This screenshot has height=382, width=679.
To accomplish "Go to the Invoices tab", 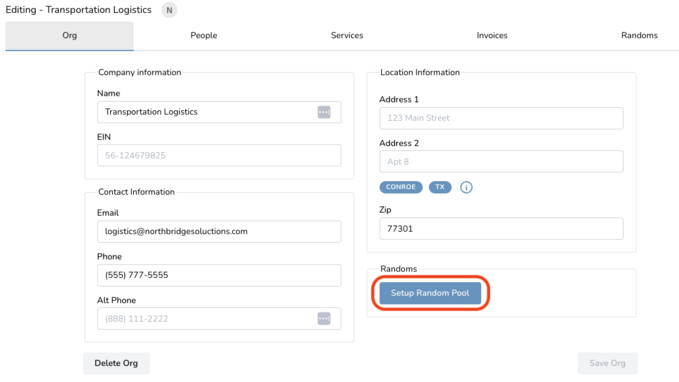I will point(492,36).
